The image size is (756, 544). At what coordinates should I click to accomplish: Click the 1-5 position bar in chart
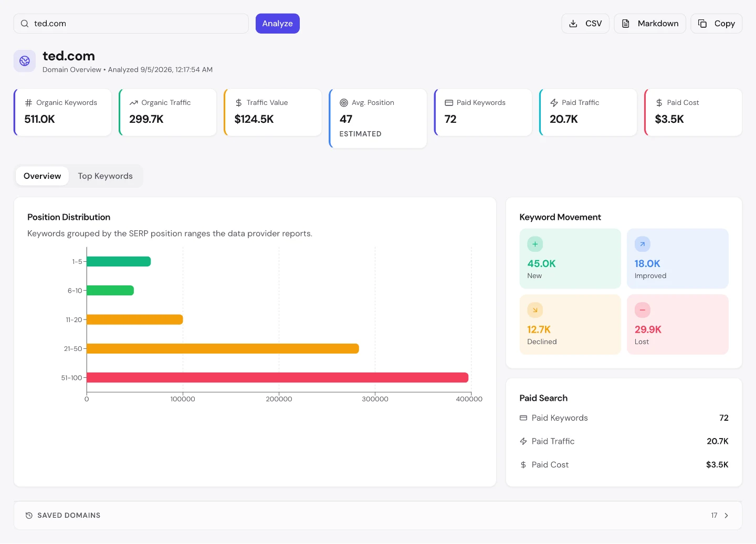pyautogui.click(x=119, y=261)
